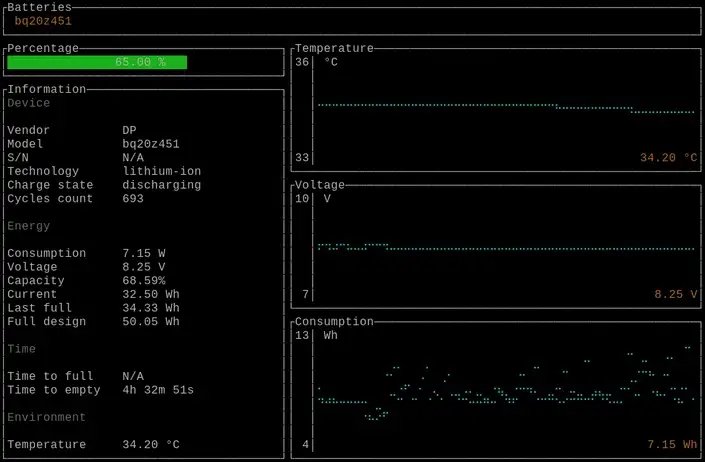Click the 34.20 °C reading in Temperature graph

tap(669, 158)
